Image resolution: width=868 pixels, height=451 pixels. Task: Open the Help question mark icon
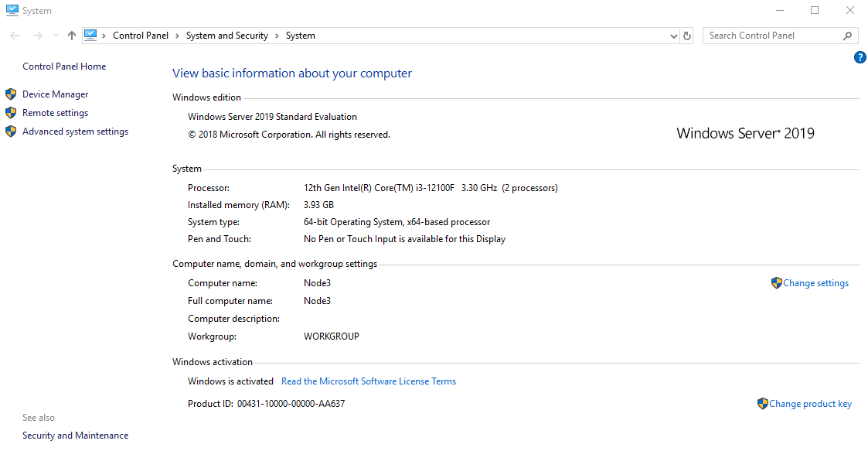point(859,57)
